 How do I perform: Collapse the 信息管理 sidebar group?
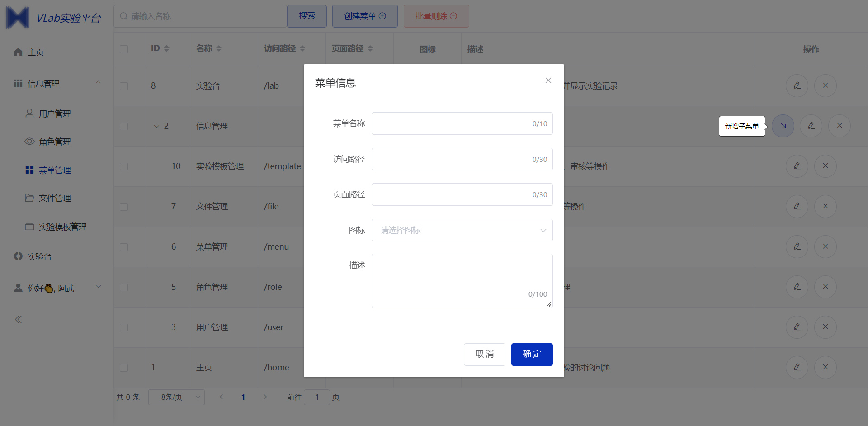tap(57, 84)
